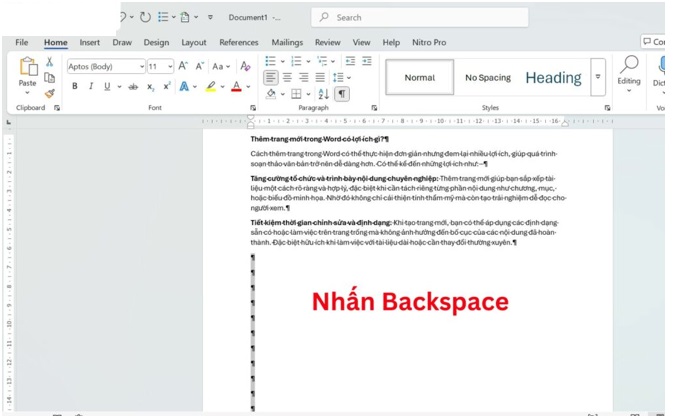Apply the Normal style
The width and height of the screenshot is (685, 418).
[420, 78]
